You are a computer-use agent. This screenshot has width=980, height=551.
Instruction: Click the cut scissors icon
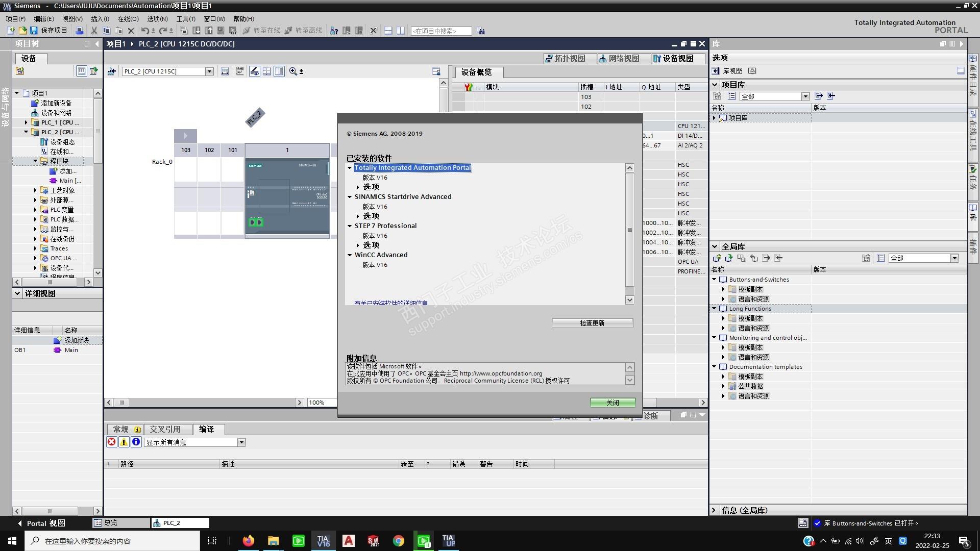pos(94,31)
